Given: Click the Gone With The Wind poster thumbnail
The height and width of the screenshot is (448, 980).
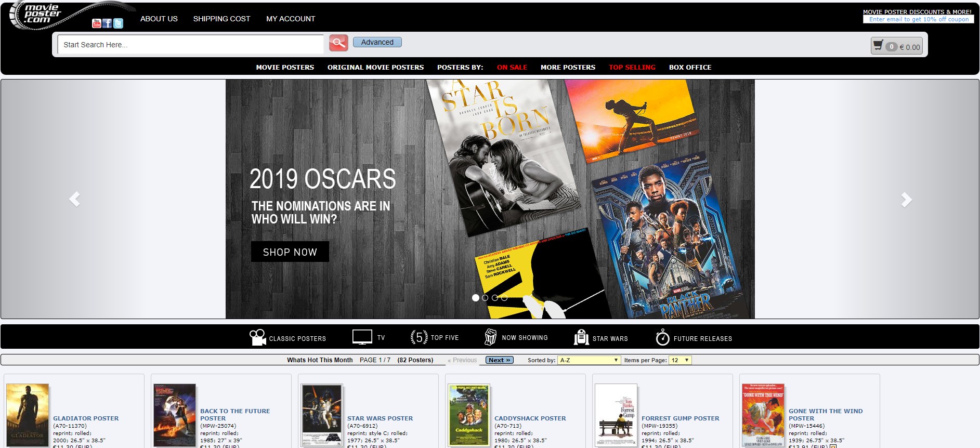Looking at the screenshot, I should click(x=763, y=415).
